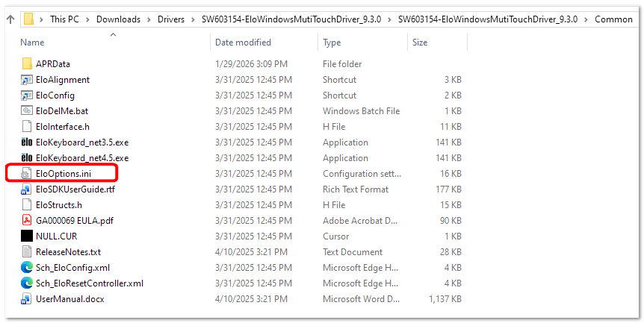Click the 1/29/2026 3:09 PM date cell
Screen dimensions: 644x323
click(251, 64)
